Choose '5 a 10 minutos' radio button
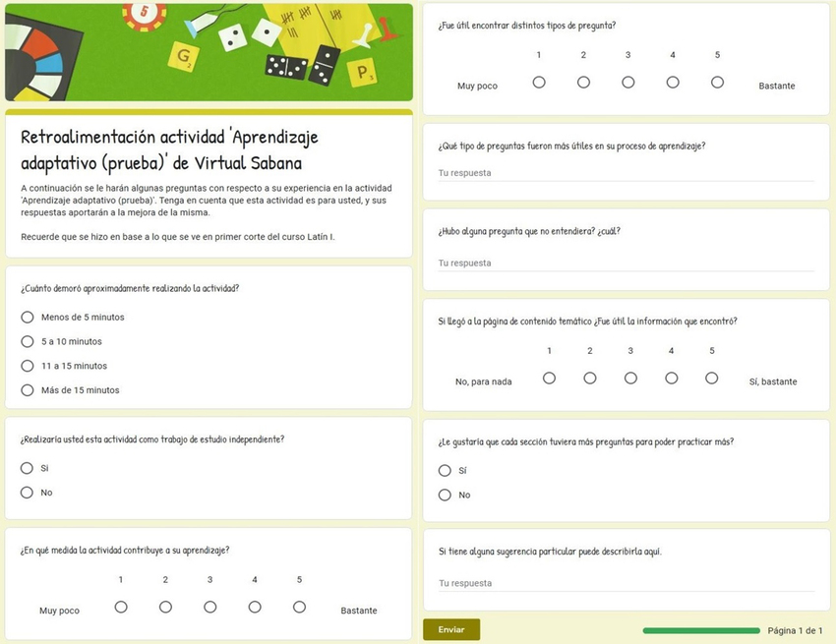The height and width of the screenshot is (644, 836). tap(28, 342)
